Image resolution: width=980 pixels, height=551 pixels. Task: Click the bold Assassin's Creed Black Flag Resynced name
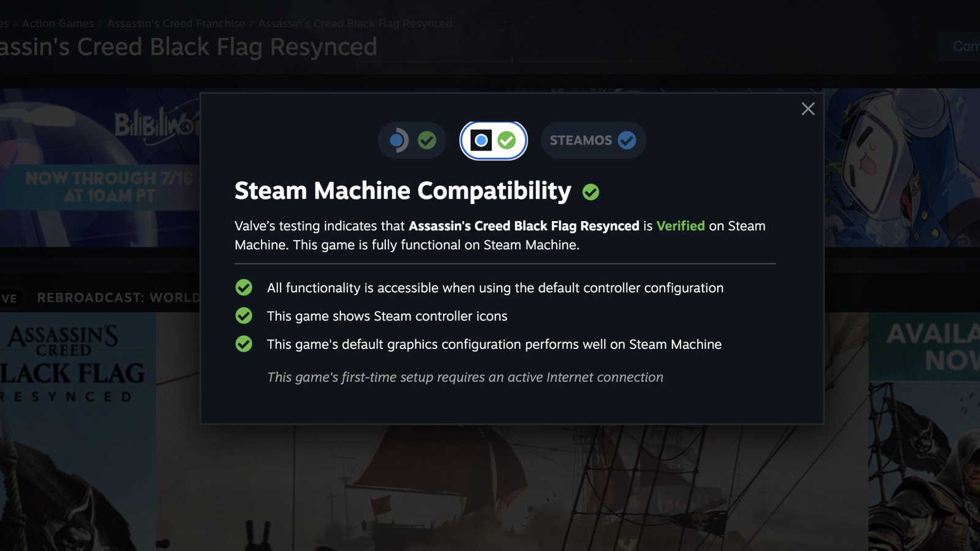524,226
